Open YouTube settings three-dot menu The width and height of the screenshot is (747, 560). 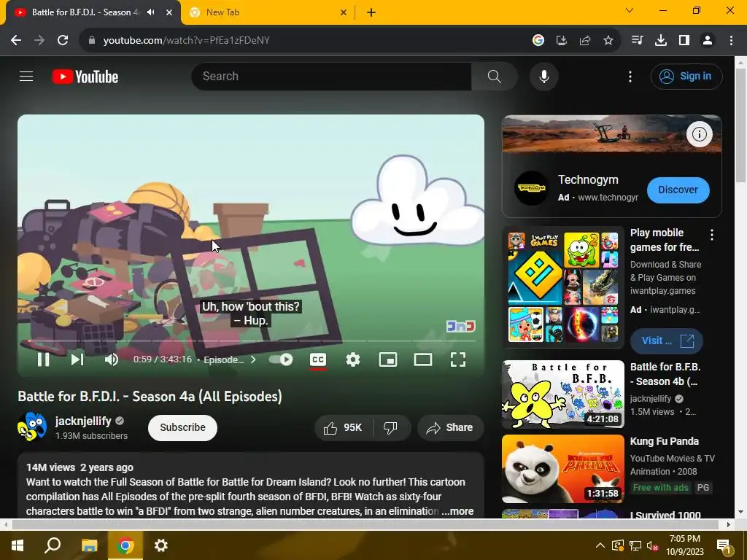click(630, 76)
